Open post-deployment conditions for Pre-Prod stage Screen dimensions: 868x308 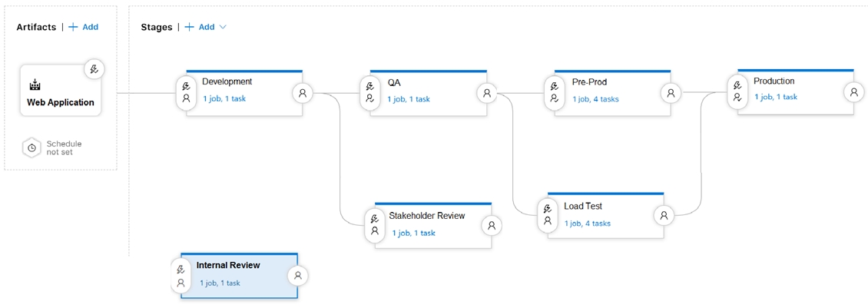(671, 93)
